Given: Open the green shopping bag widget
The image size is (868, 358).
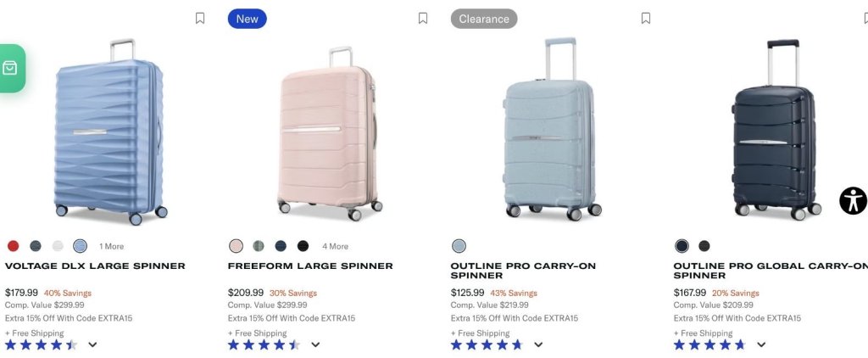Looking at the screenshot, I should point(11,68).
